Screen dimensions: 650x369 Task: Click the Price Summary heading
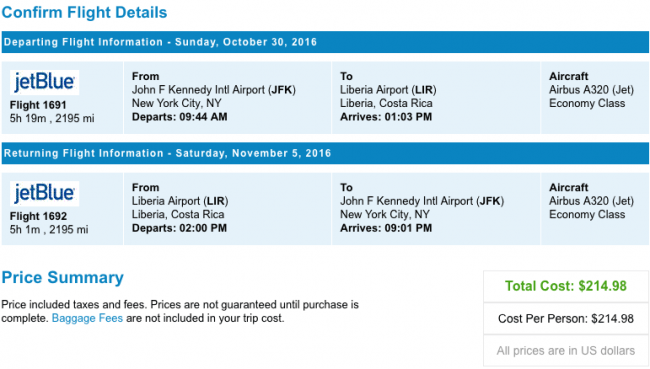pyautogui.click(x=63, y=277)
